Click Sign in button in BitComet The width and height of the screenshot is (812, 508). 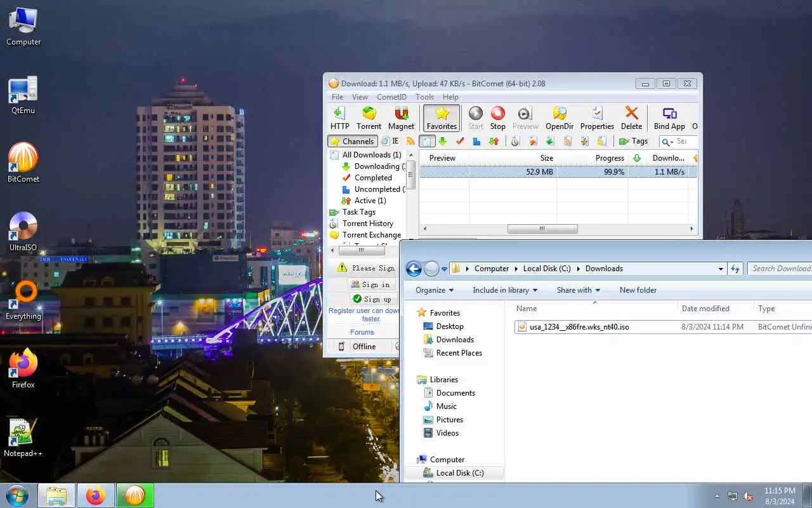pyautogui.click(x=372, y=284)
